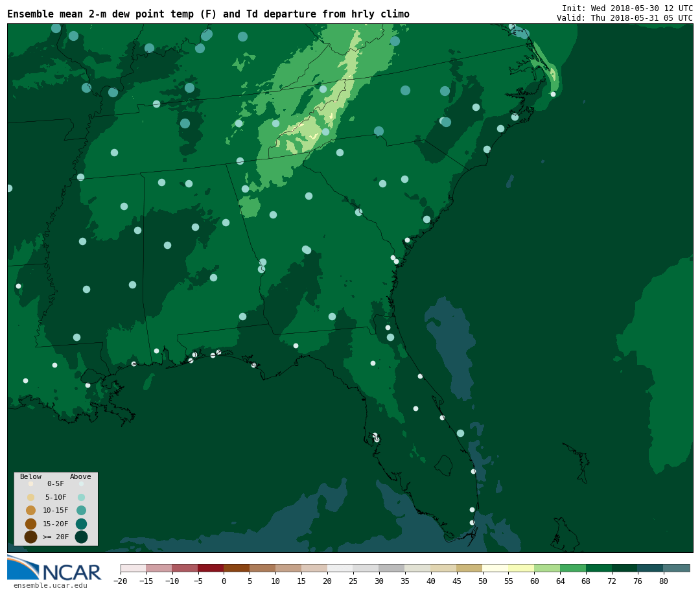Pick the 55 to 60 light yellow colorbar swatch
This screenshot has height=593, width=700.
[x=521, y=568]
